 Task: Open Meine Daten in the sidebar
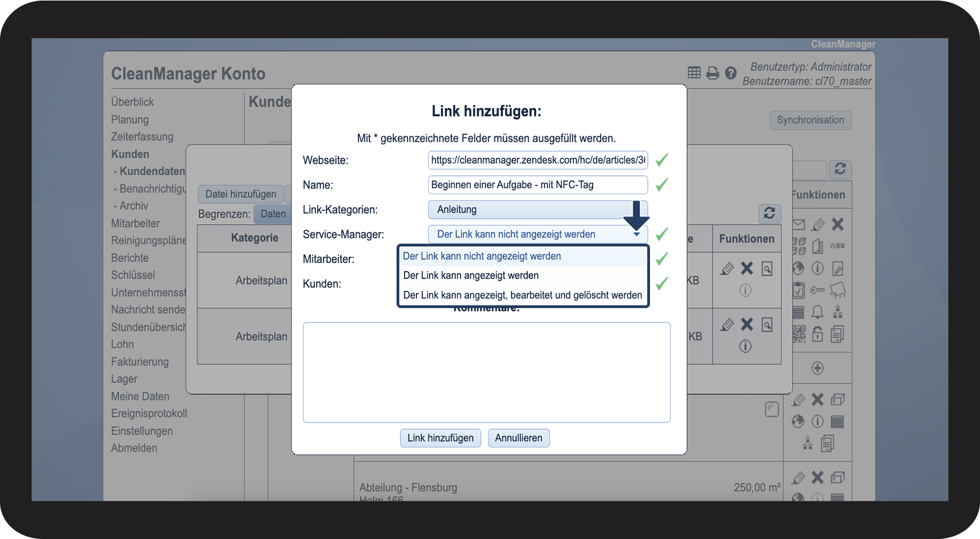tap(140, 396)
